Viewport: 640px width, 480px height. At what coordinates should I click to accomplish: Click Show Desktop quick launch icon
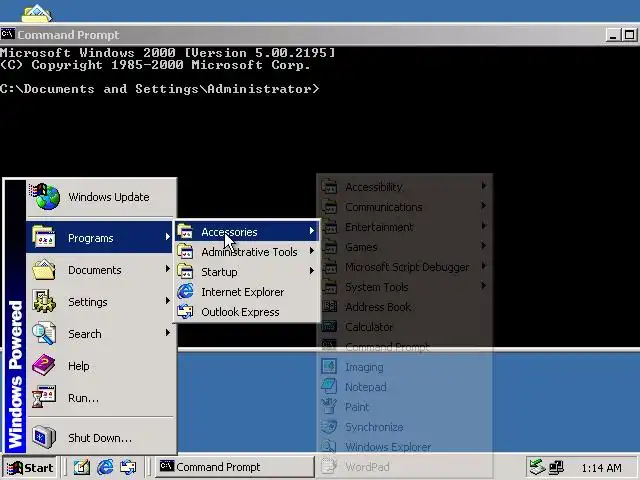(x=82, y=467)
